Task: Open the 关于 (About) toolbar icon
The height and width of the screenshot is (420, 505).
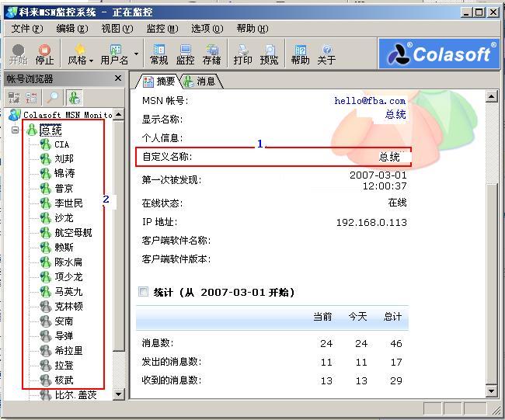Action: pyautogui.click(x=326, y=54)
